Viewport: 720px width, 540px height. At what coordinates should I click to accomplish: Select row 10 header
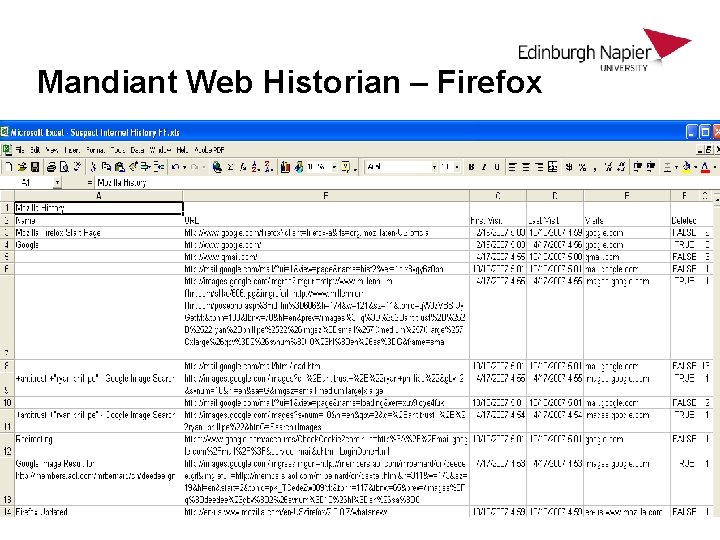tap(7, 403)
